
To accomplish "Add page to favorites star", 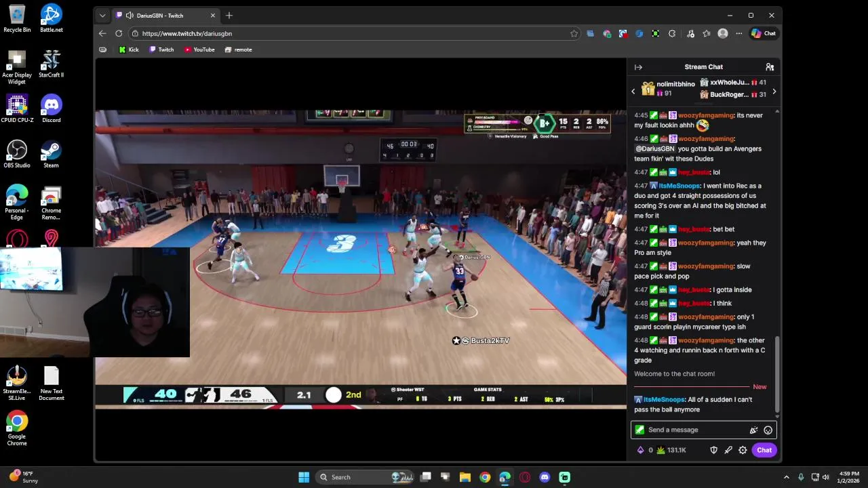I will tap(574, 33).
